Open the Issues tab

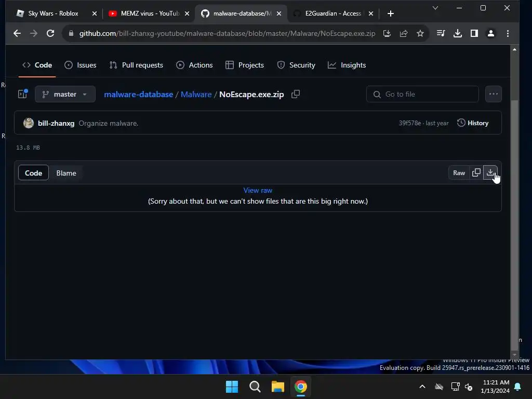tap(81, 65)
